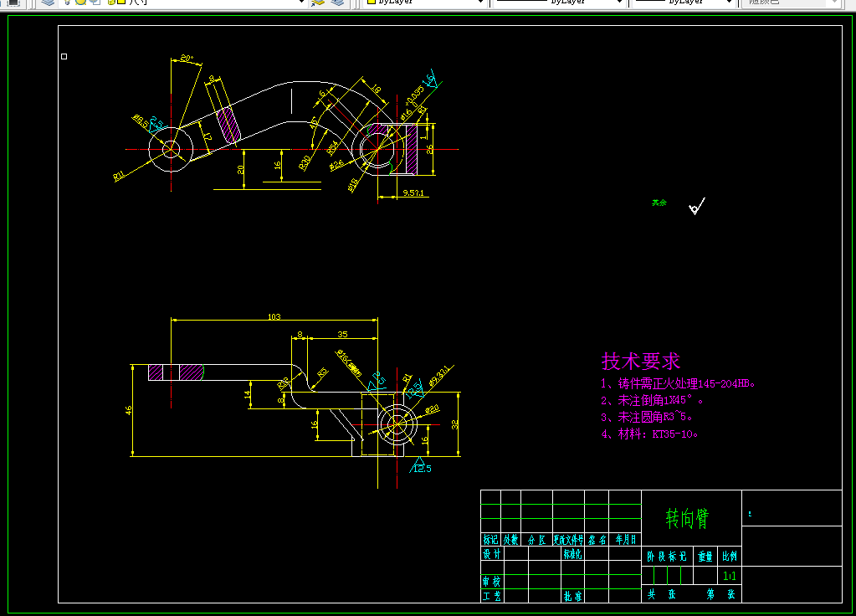Select the 17 dimension on the arm

click(x=207, y=136)
